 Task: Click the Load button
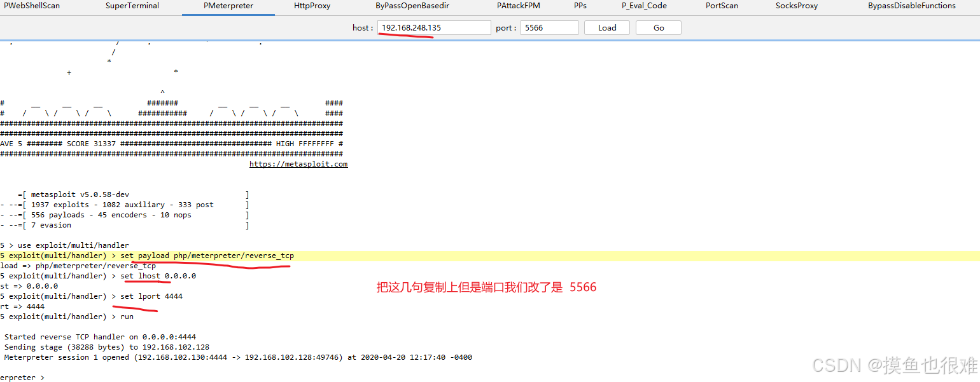(607, 28)
